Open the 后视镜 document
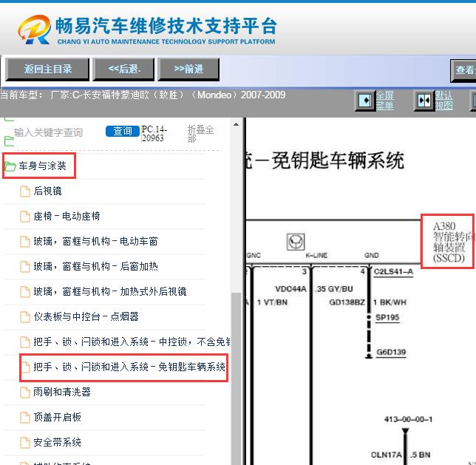 pyautogui.click(x=47, y=191)
